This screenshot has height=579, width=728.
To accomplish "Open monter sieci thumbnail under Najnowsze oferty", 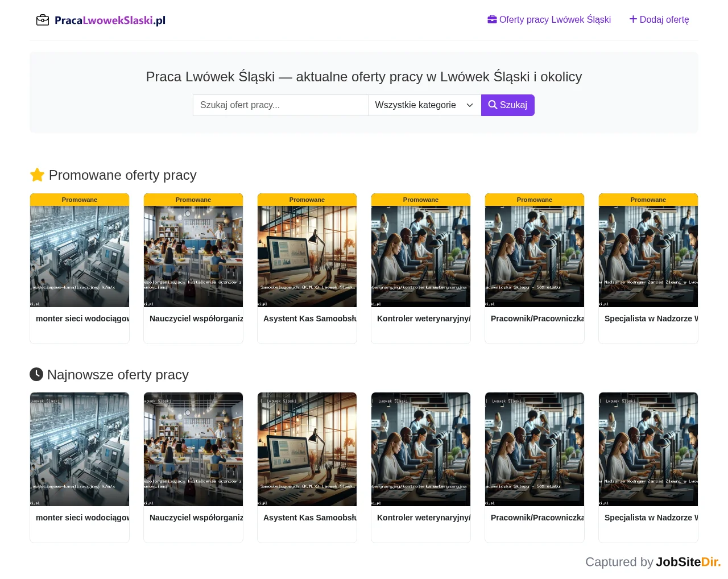I will pos(80,449).
